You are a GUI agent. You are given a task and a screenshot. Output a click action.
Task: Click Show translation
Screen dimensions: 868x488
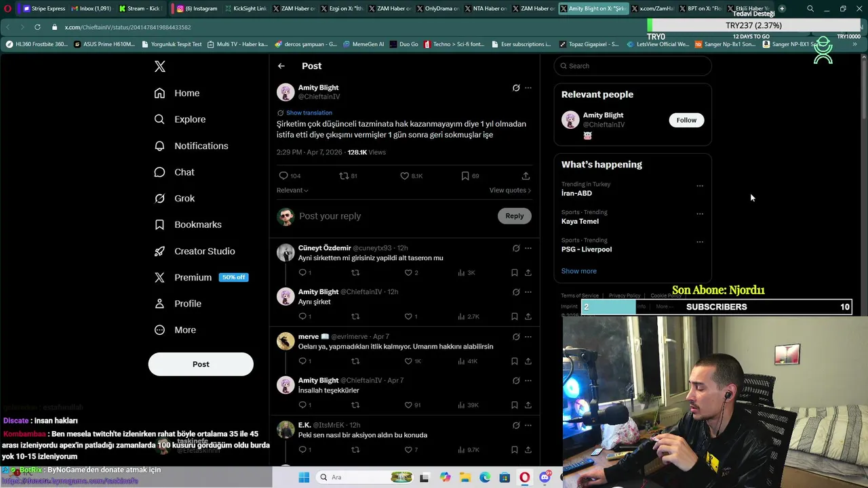coord(309,113)
